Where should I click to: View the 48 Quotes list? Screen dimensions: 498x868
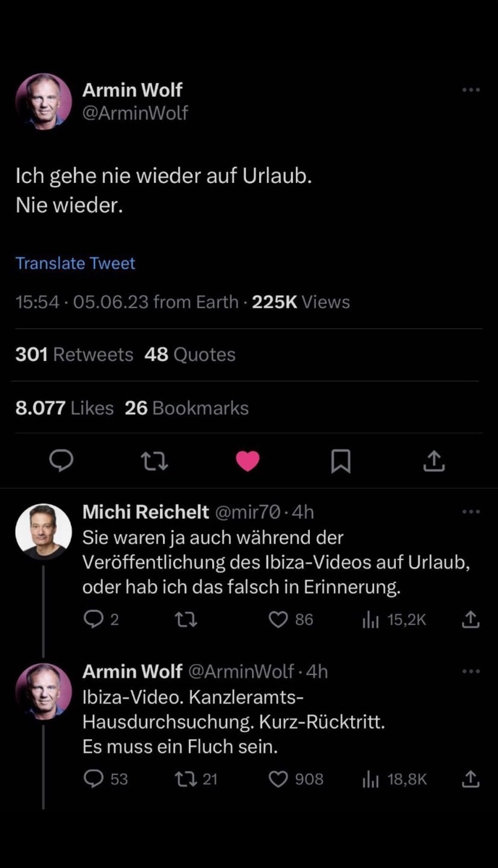[x=190, y=354]
